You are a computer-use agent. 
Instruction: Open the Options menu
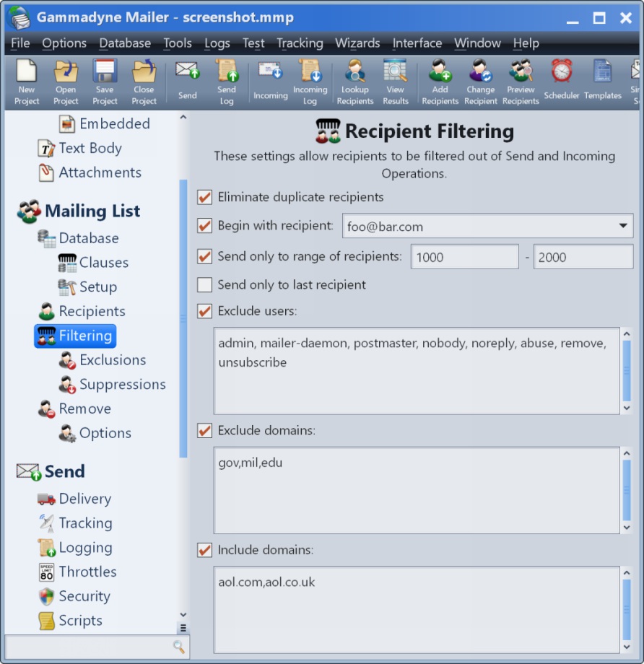[64, 43]
